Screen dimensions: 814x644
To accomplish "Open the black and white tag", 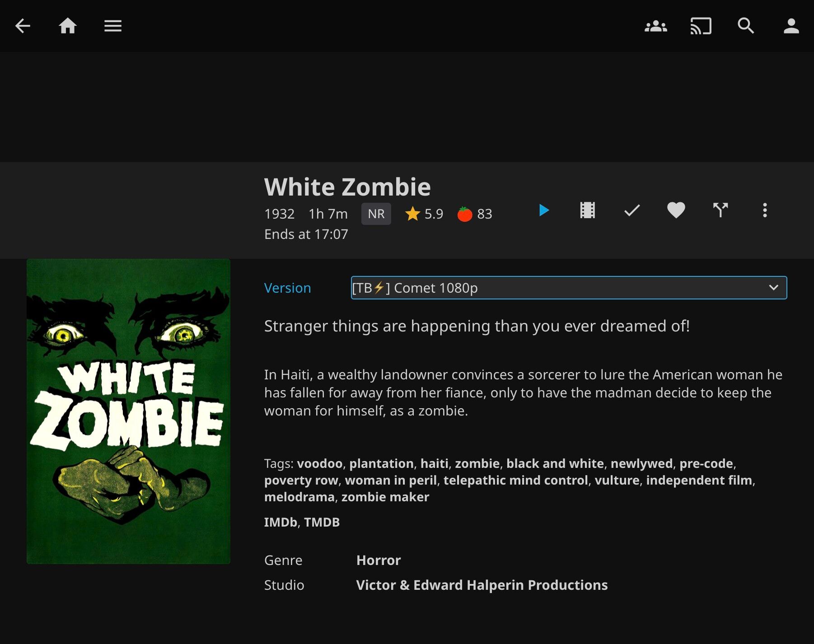I will pos(555,463).
